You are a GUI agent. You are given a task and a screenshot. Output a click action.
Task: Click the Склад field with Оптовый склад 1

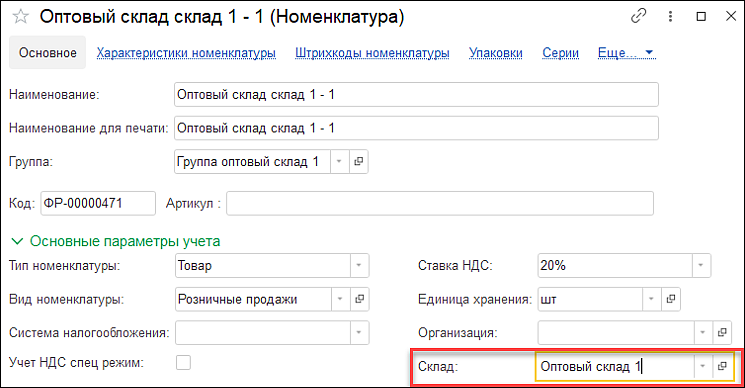pyautogui.click(x=615, y=366)
